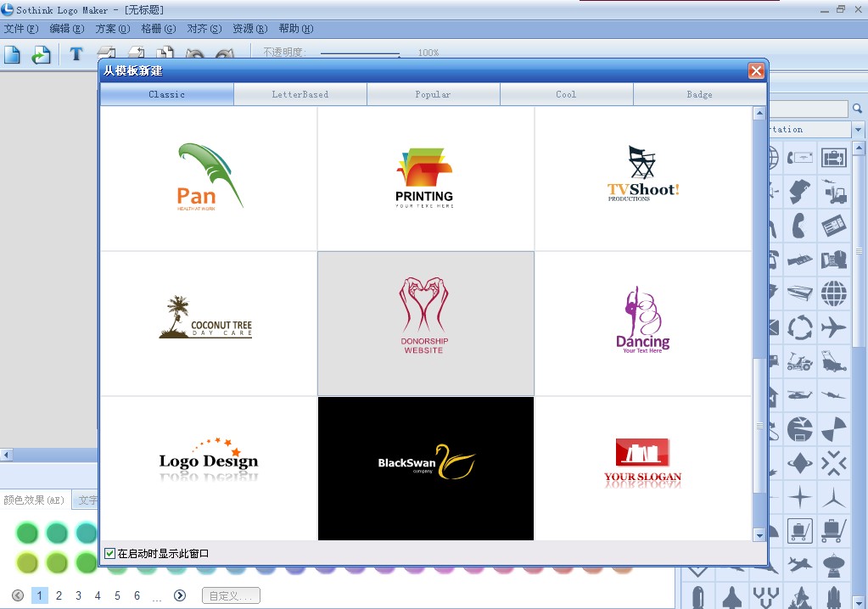Viewport: 868px width, 609px height.
Task: Close the 从模板新建 dialog
Action: pos(756,70)
